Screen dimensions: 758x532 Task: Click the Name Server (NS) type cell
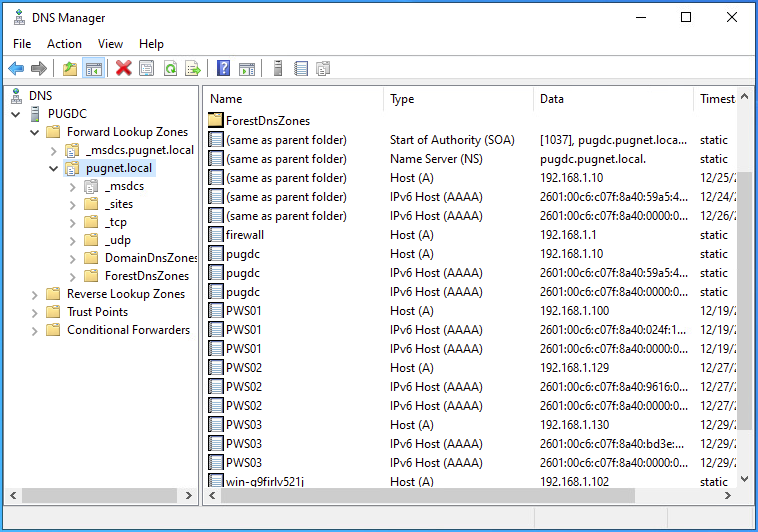tap(436, 159)
